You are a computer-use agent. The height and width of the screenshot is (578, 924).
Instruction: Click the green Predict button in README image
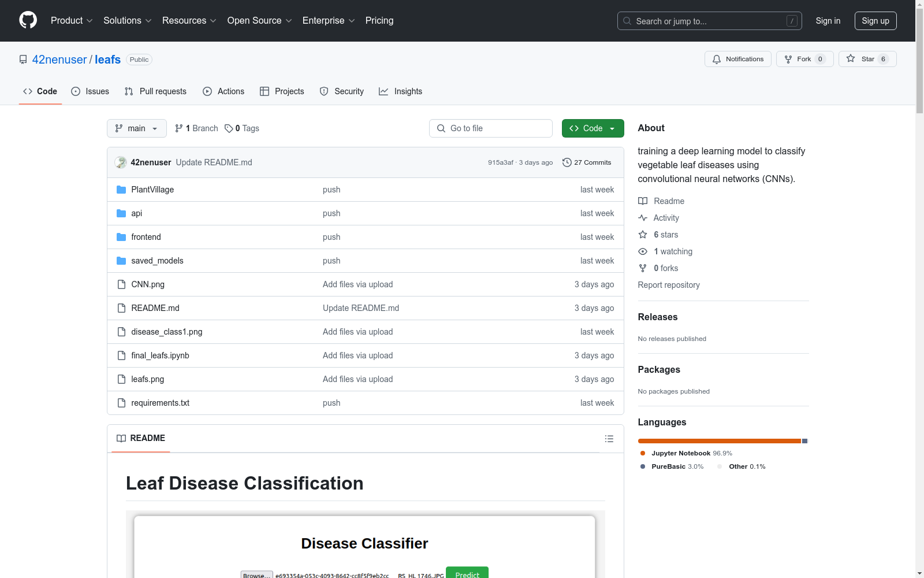pos(467,573)
